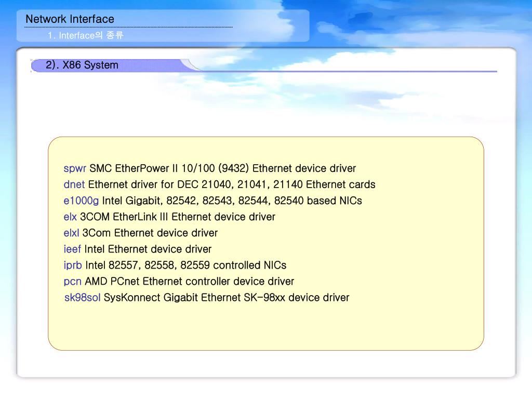This screenshot has height=399, width=532.
Task: Click the SMC EtherPower II description text
Action: 223,168
